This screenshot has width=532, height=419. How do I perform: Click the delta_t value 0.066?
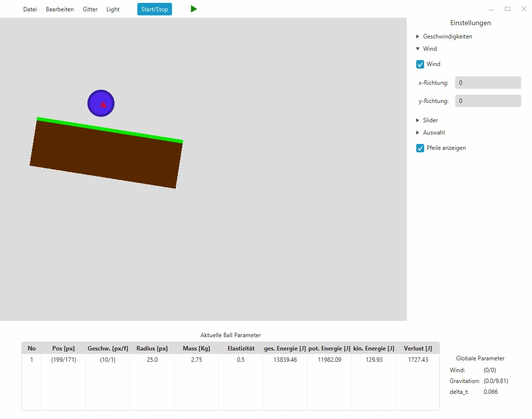[491, 392]
